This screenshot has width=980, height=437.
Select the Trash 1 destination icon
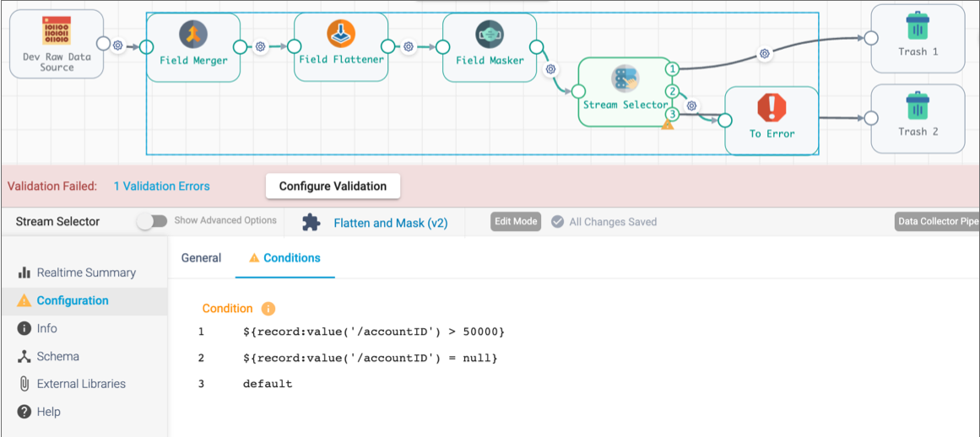coord(918,27)
